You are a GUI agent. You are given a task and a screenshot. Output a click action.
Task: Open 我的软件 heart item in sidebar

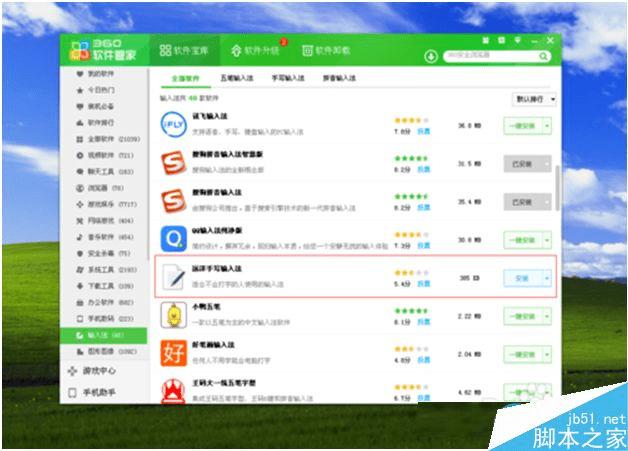[95, 74]
